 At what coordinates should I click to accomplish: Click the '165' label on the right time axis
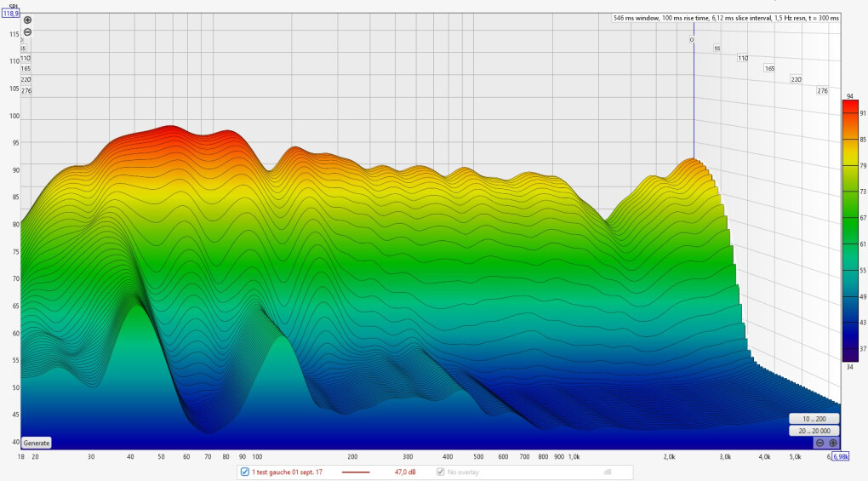pos(769,69)
